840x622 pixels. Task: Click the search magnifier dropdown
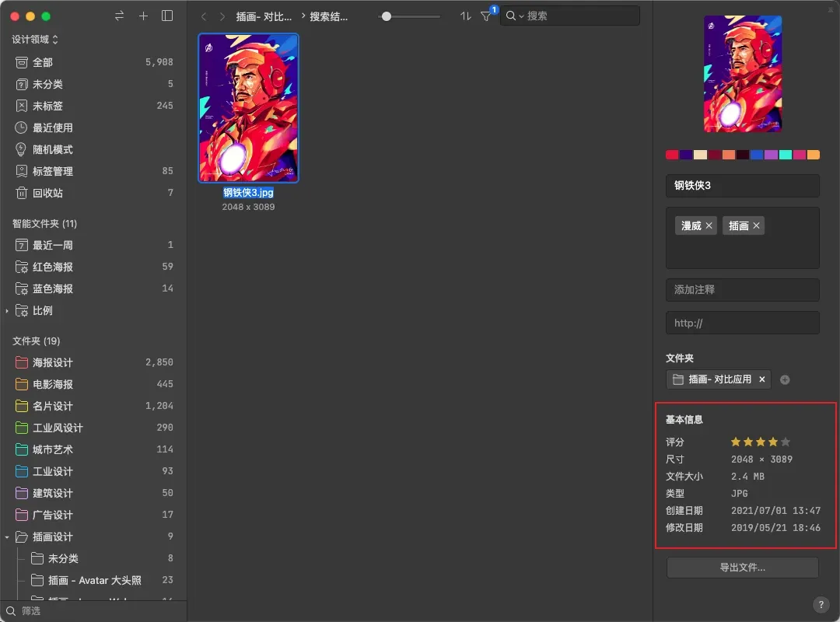pyautogui.click(x=514, y=16)
